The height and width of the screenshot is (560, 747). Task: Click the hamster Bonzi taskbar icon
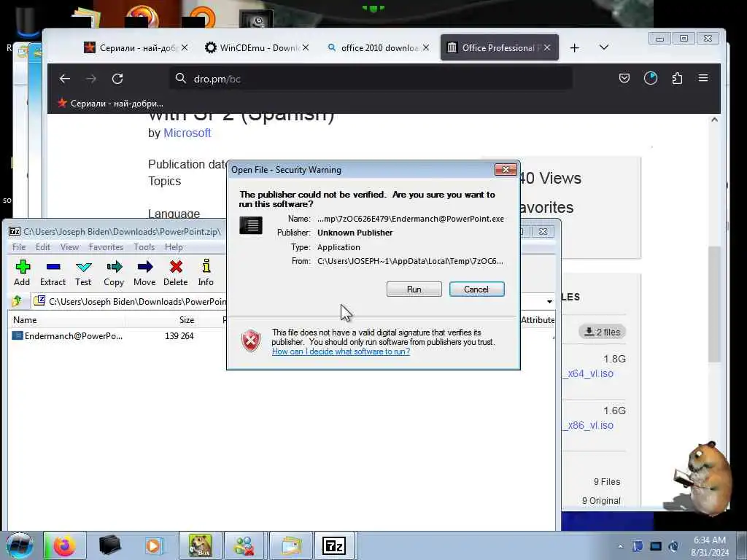pos(200,545)
